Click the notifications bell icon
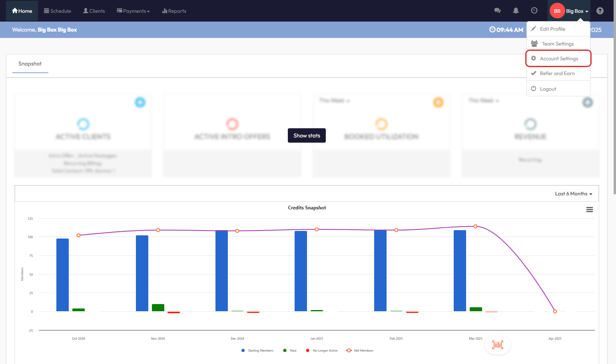 (516, 11)
